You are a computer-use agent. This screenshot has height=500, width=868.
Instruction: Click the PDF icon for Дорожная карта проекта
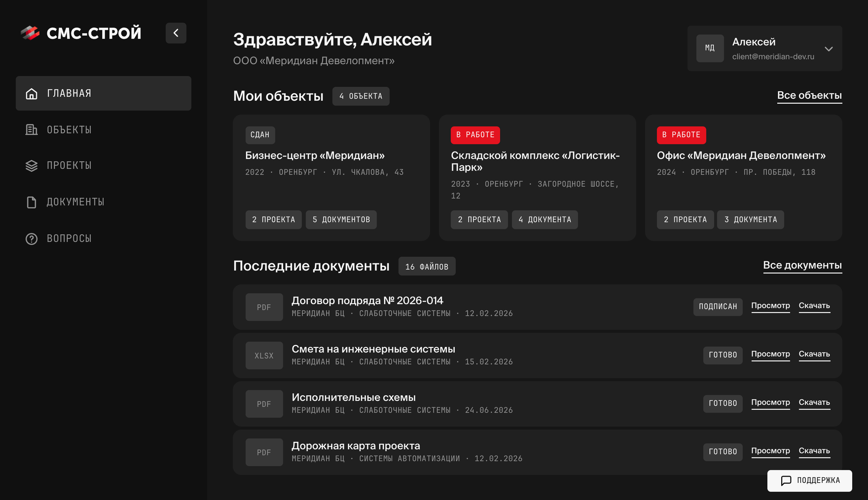[264, 452]
